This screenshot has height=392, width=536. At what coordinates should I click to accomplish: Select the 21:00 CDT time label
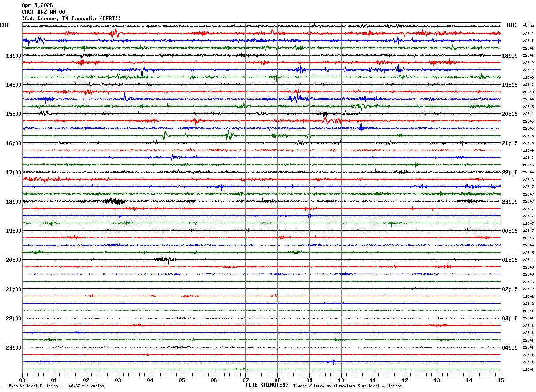[x=14, y=289]
